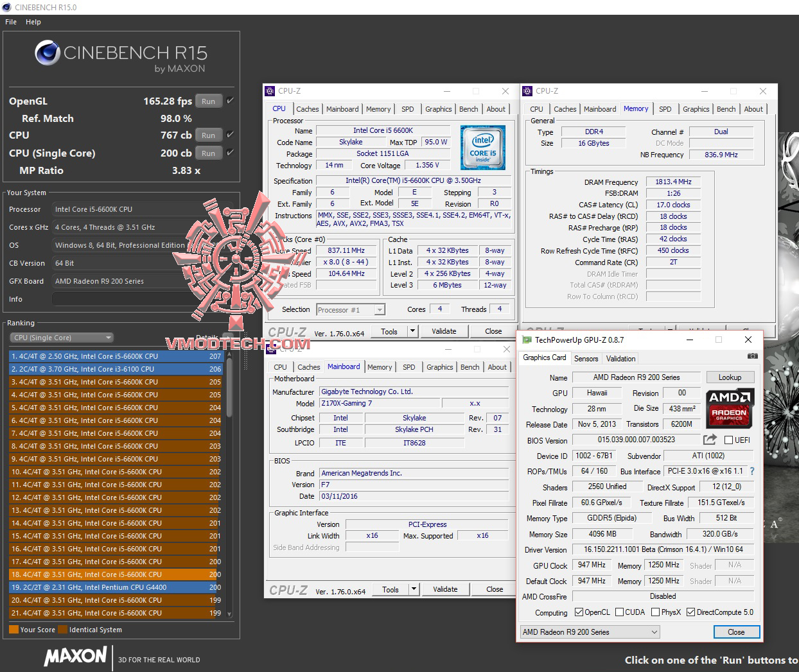Click the Bus Interface question mark help icon
Viewport: 799px width, 672px height.
pyautogui.click(x=751, y=471)
